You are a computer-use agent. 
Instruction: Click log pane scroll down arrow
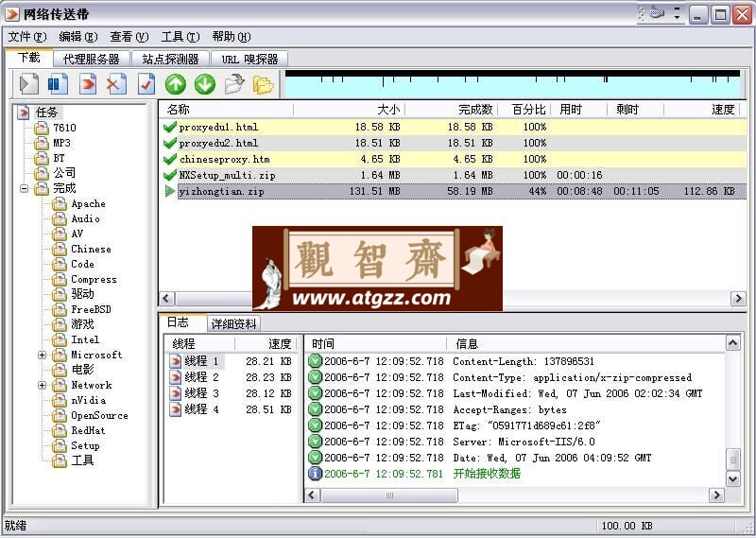733,478
